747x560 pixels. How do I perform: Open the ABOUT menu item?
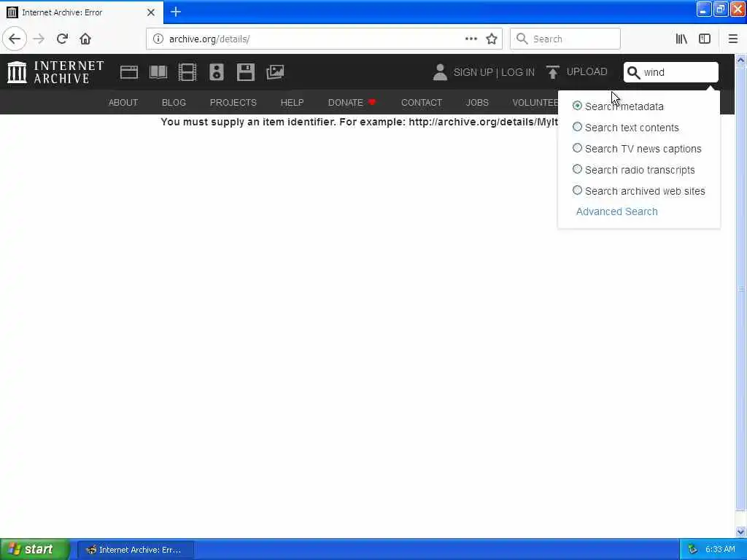tap(123, 102)
